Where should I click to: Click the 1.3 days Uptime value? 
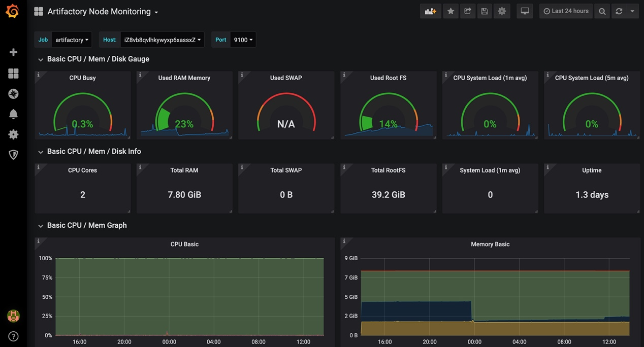click(592, 195)
